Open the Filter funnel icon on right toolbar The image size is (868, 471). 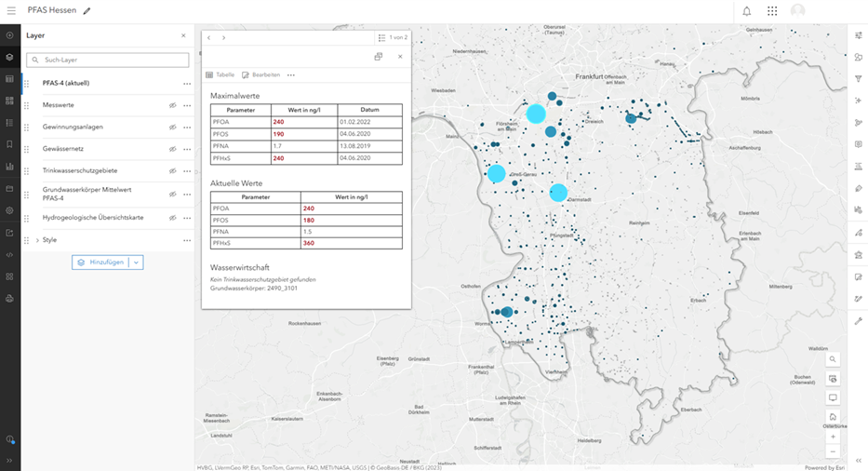click(859, 79)
